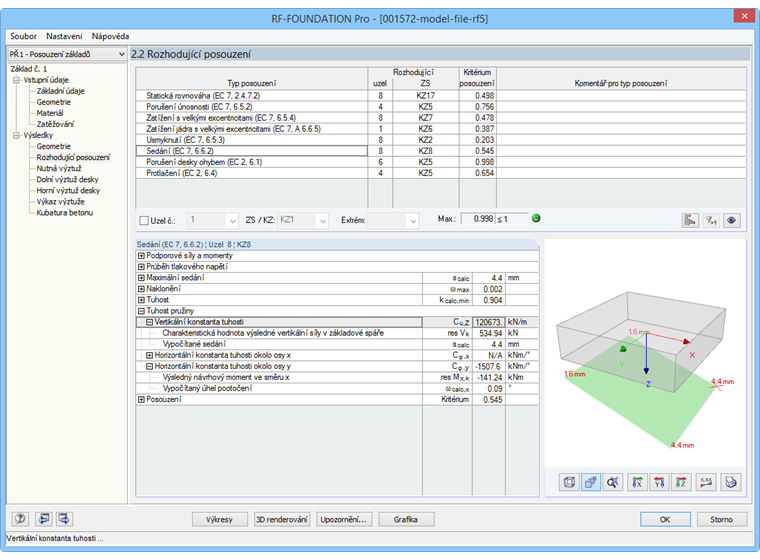Select Zatěžování in the tree

[55, 124]
